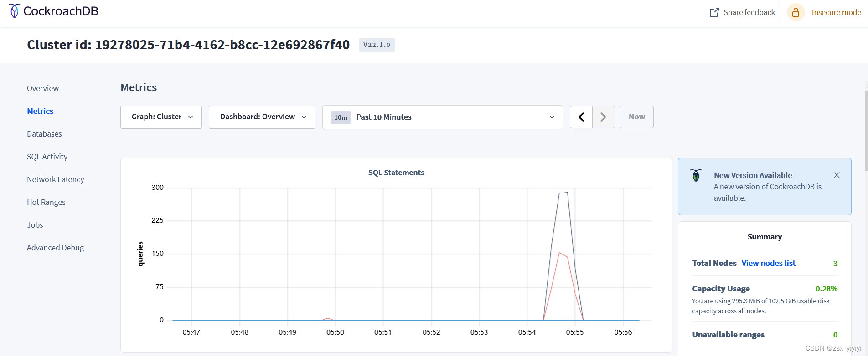868x356 pixels.
Task: Open Hot Ranges in the sidebar
Action: (x=46, y=202)
